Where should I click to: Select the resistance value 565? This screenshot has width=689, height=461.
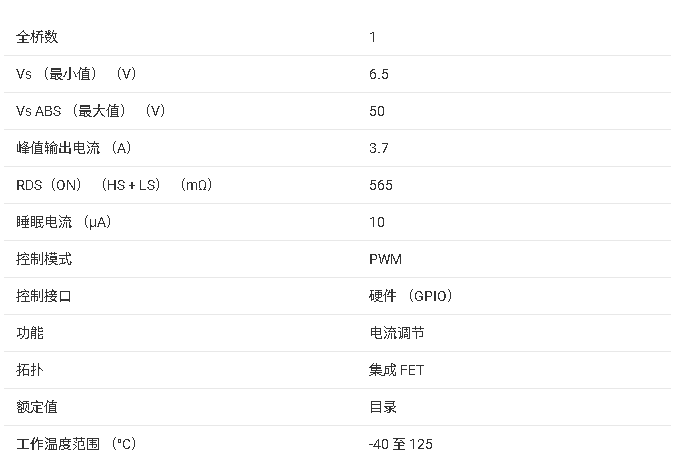point(381,185)
